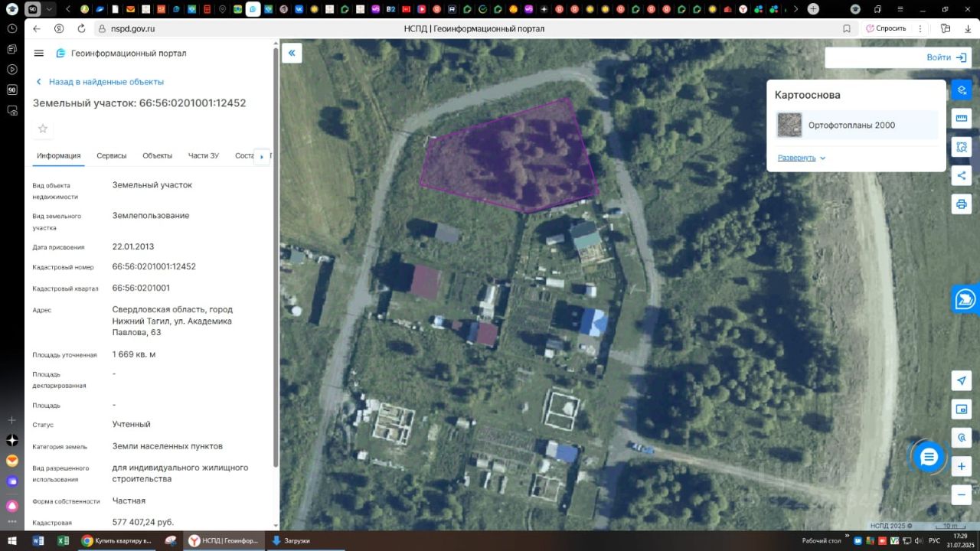Screen dimensions: 980x551
Task: Toggle the mini-map overview button
Action: [x=962, y=409]
